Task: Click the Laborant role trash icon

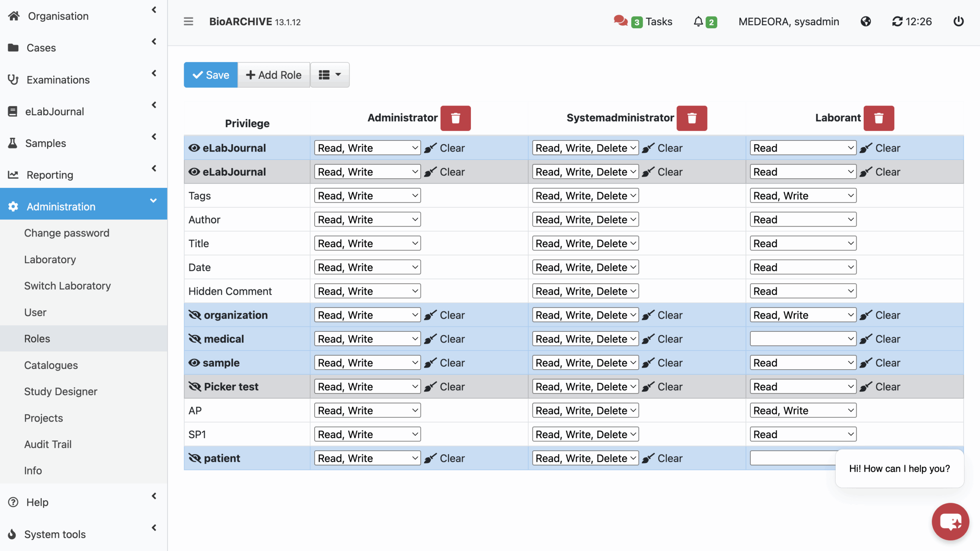Action: [879, 118]
